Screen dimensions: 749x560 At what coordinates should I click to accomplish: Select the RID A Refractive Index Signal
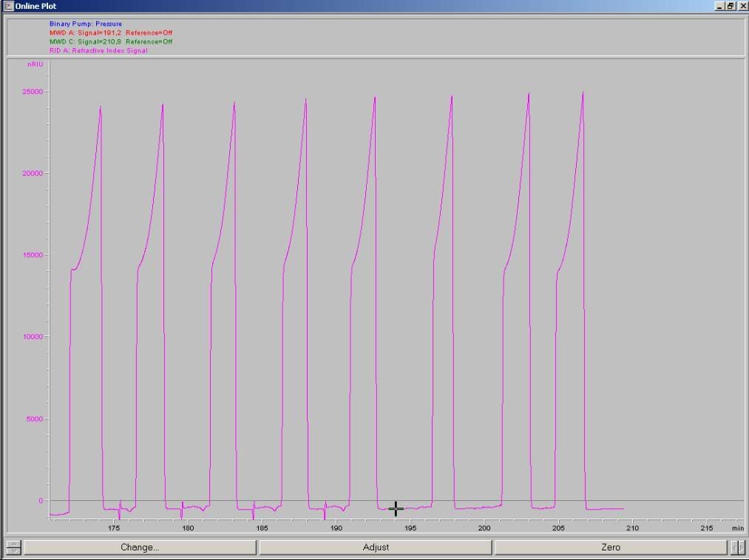tap(98, 51)
